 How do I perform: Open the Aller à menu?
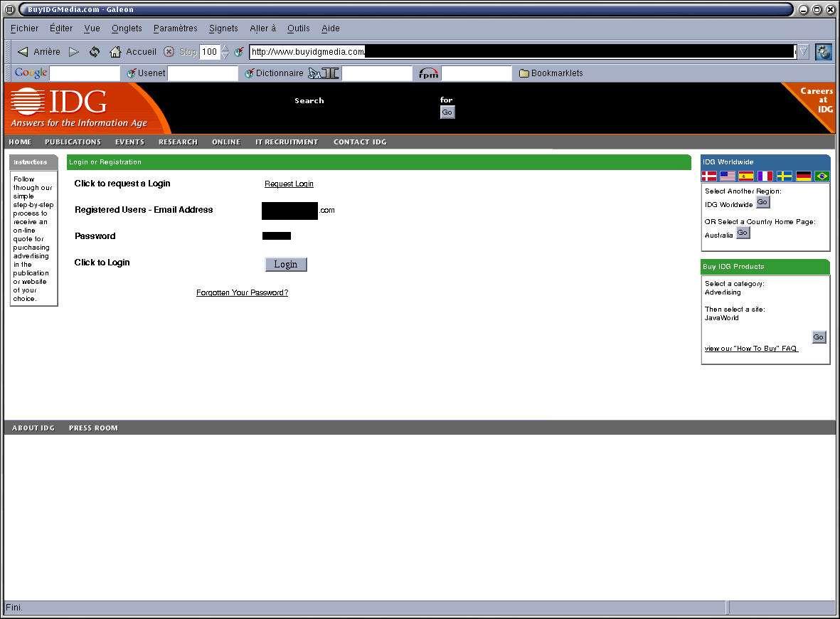point(263,28)
